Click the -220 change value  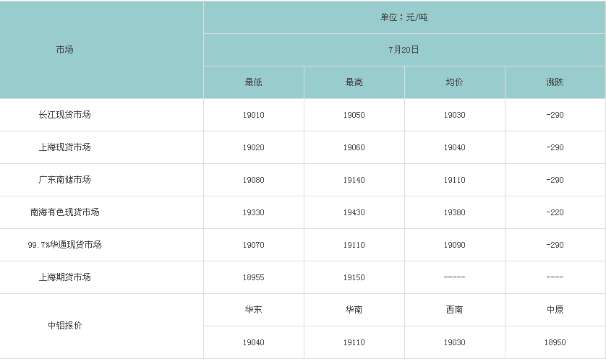[555, 212]
